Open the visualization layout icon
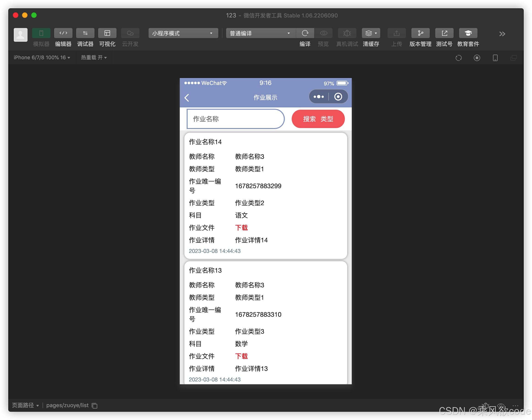Viewport: 532px width, 420px height. click(x=107, y=33)
